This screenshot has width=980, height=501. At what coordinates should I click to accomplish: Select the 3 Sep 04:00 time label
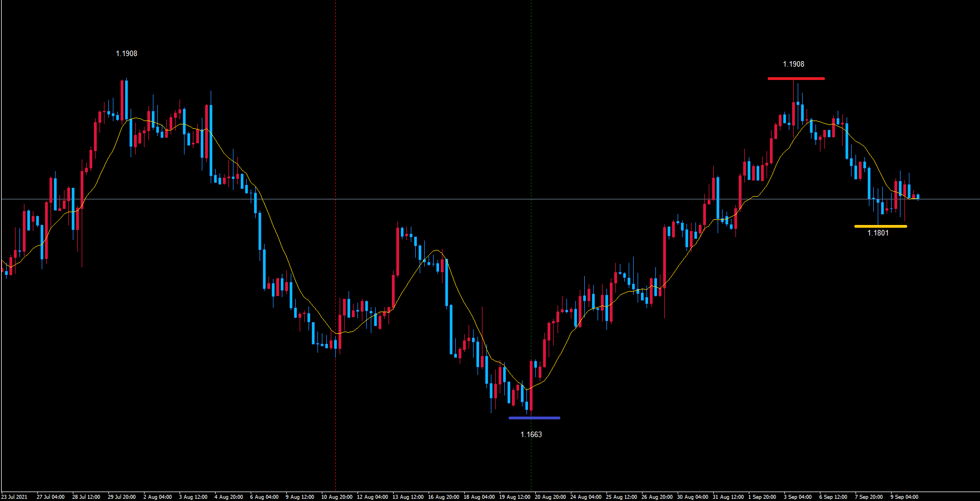pyautogui.click(x=798, y=497)
